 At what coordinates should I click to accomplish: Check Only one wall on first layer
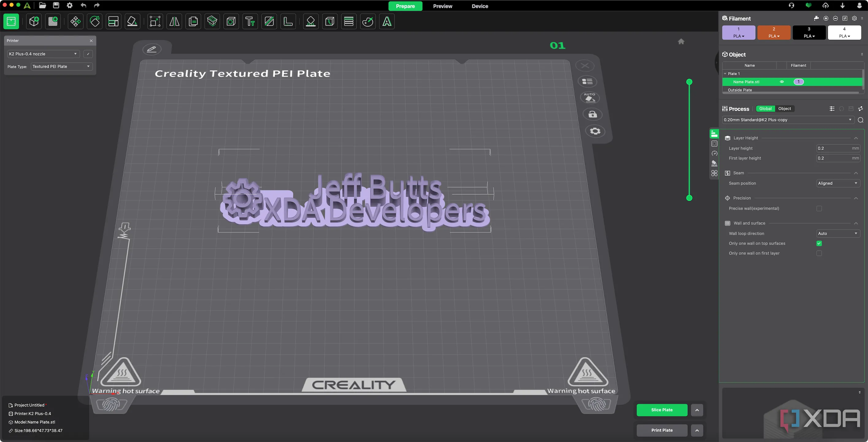tap(819, 254)
